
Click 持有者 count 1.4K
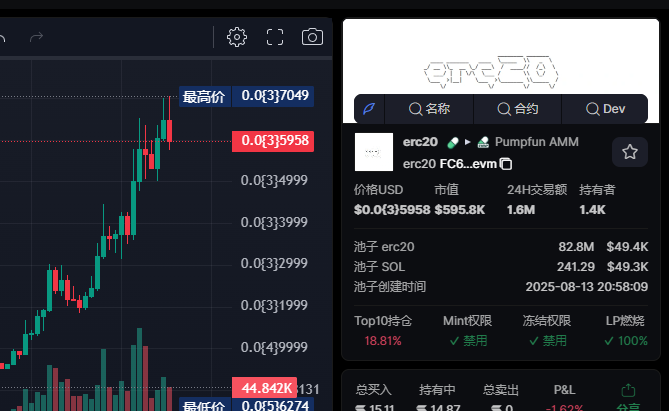point(592,210)
